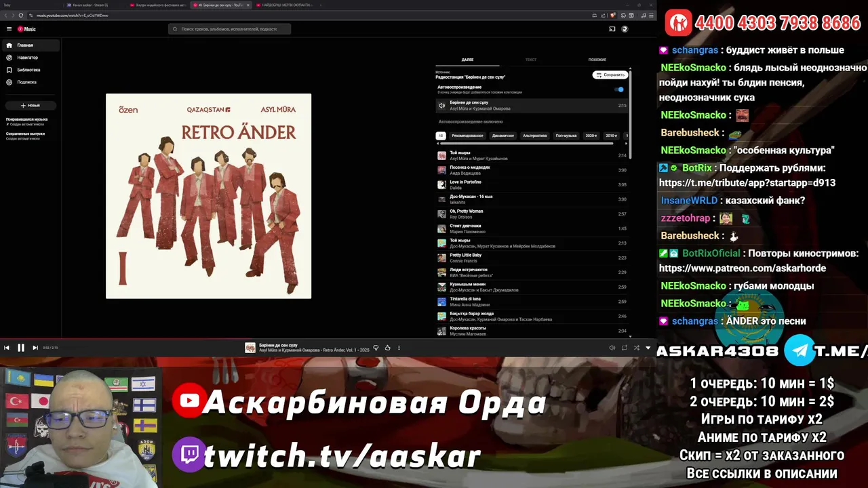Play Той жыры by Asyl Müra
This screenshot has height=488, width=868.
click(x=532, y=155)
